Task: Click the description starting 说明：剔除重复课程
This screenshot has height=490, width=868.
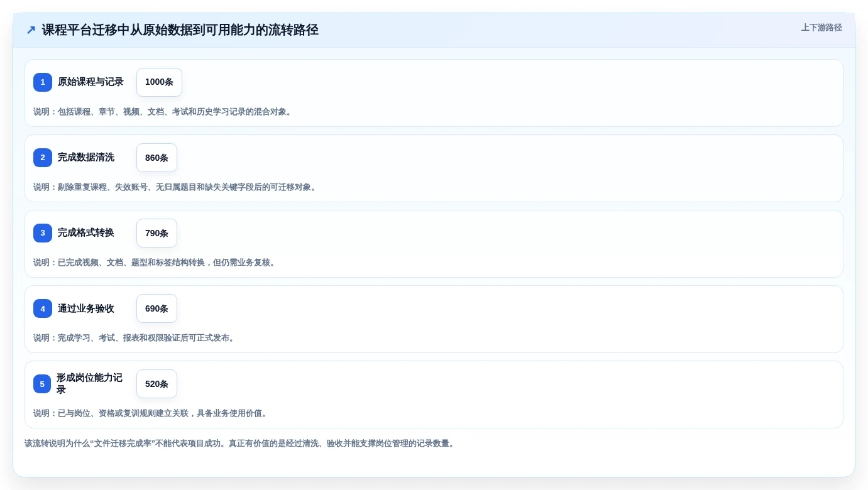Action: point(175,187)
